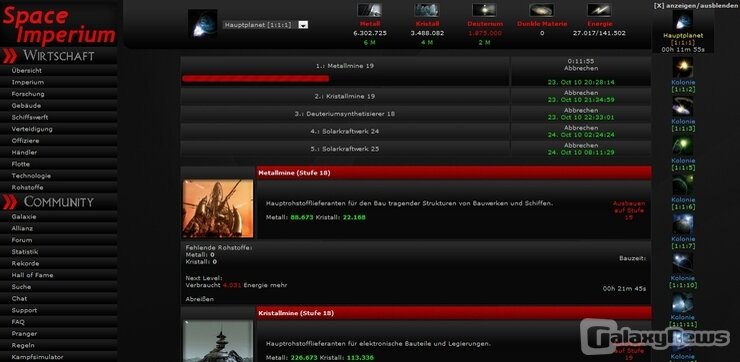Click Kristallmine (Stufe 18) header
The image size is (740, 362).
click(454, 313)
